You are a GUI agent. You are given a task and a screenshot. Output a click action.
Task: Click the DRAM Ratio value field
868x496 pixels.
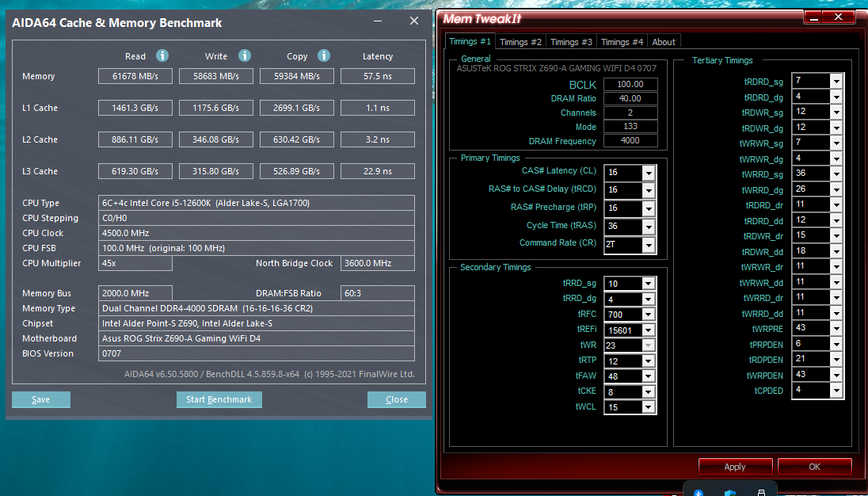click(x=630, y=98)
